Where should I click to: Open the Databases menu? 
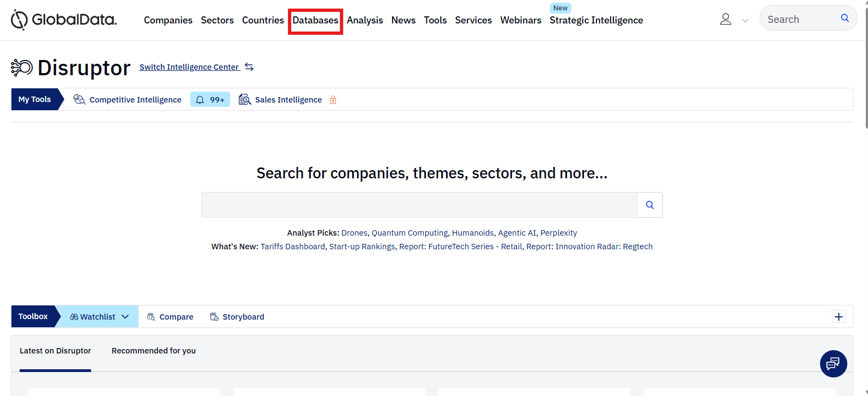[x=315, y=21]
